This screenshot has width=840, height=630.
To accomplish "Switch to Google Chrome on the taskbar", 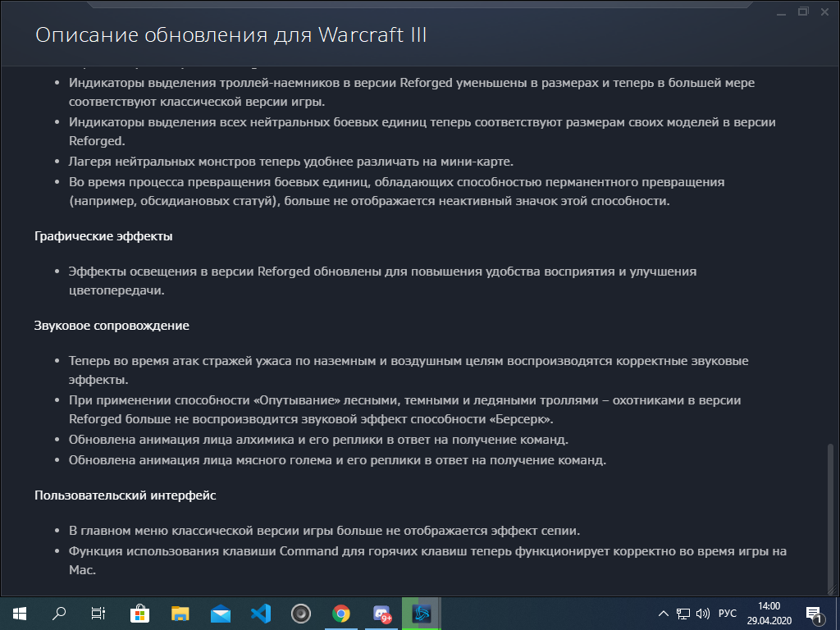I will [341, 614].
